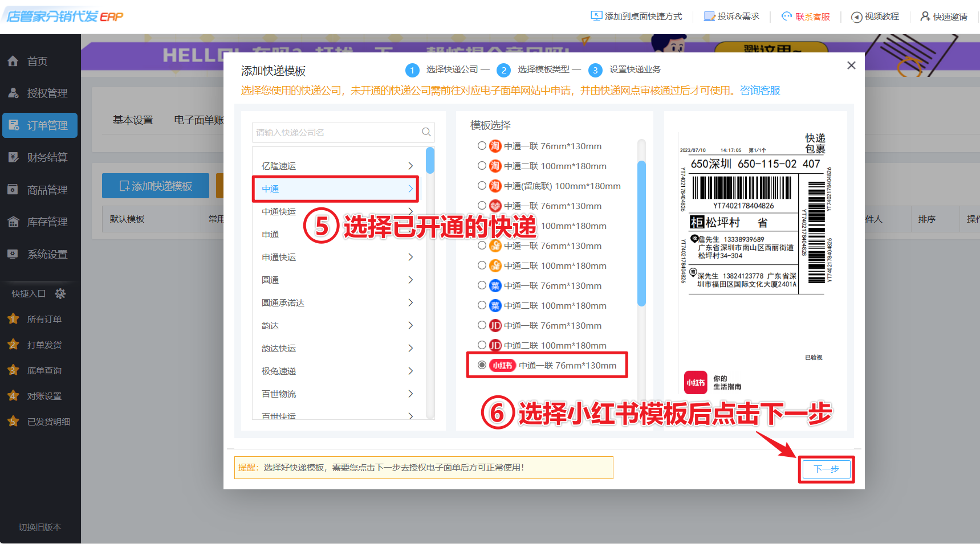The height and width of the screenshot is (544, 980).
Task: Click star icon next to 底单查询
Action: 13,370
